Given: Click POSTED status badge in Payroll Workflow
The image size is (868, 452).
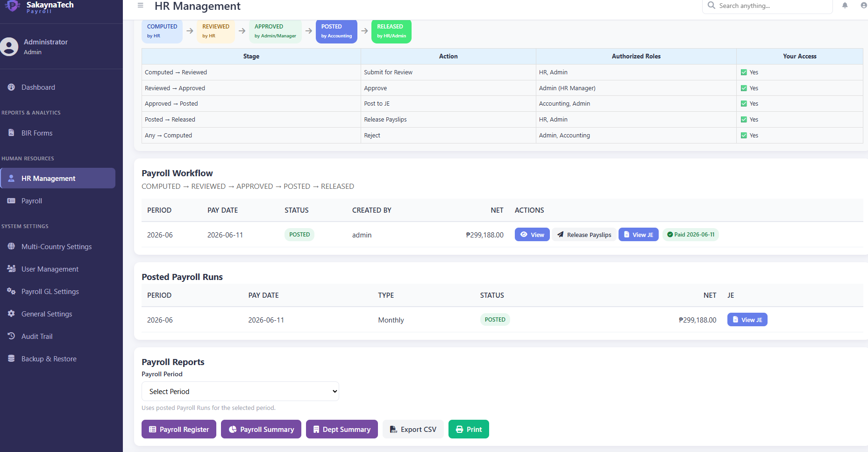Looking at the screenshot, I should tap(299, 235).
